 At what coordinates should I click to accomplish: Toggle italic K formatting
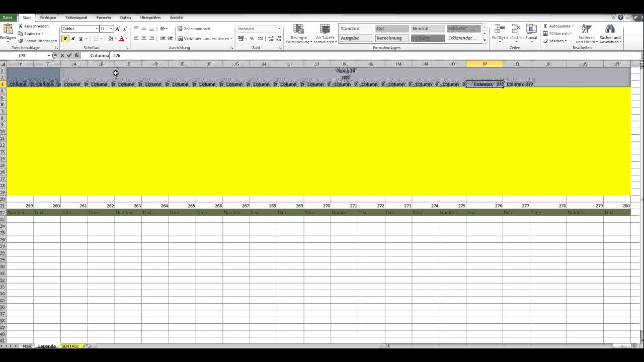(x=73, y=38)
